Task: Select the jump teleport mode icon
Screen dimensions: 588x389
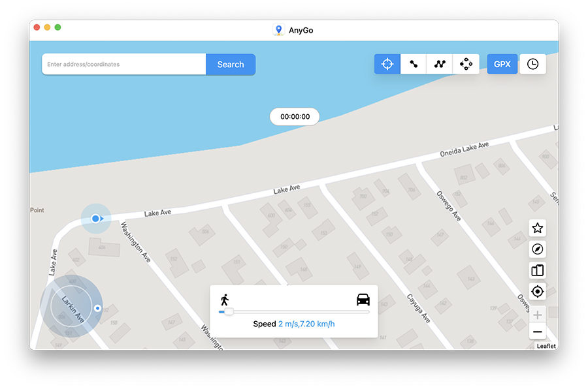Action: pyautogui.click(x=466, y=63)
